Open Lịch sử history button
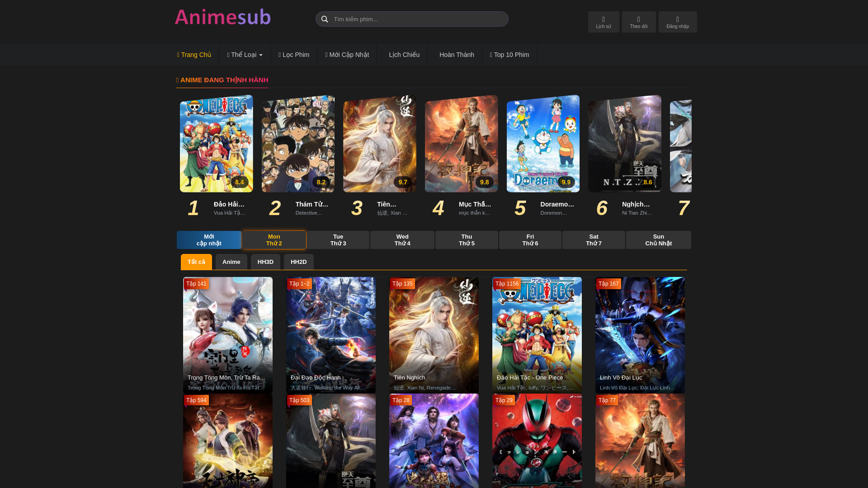 click(x=604, y=22)
